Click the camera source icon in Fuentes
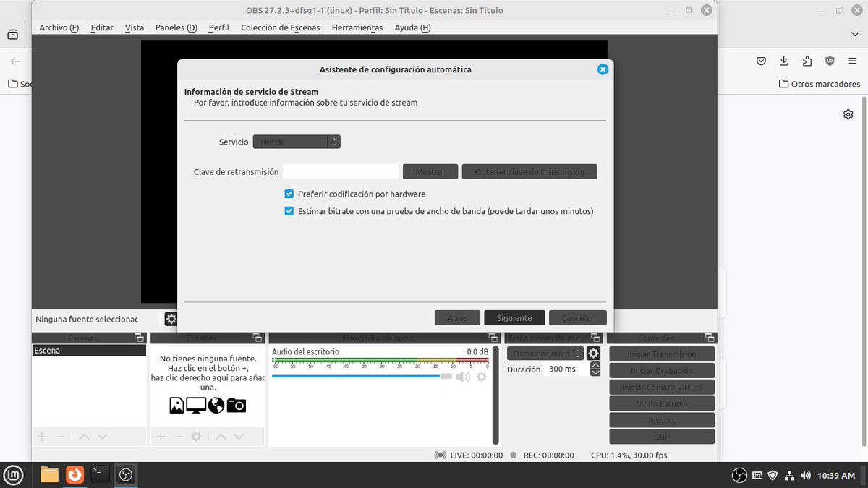The image size is (868, 488). point(237,405)
